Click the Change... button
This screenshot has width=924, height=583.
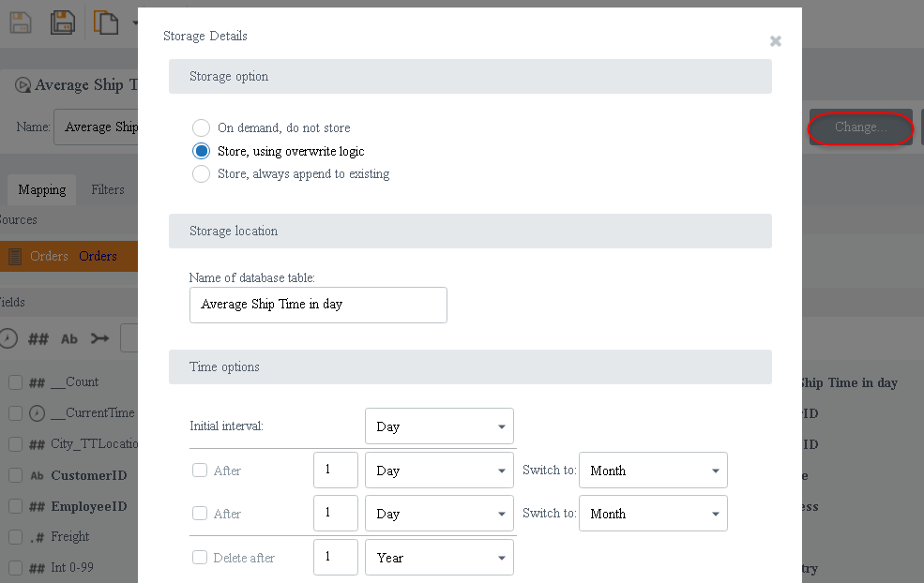[860, 127]
